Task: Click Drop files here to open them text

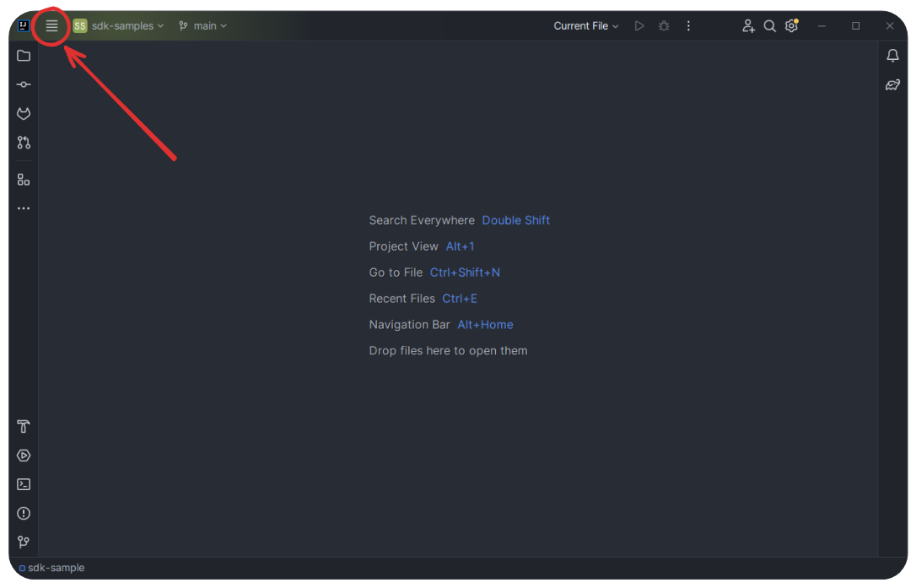Action: click(448, 351)
